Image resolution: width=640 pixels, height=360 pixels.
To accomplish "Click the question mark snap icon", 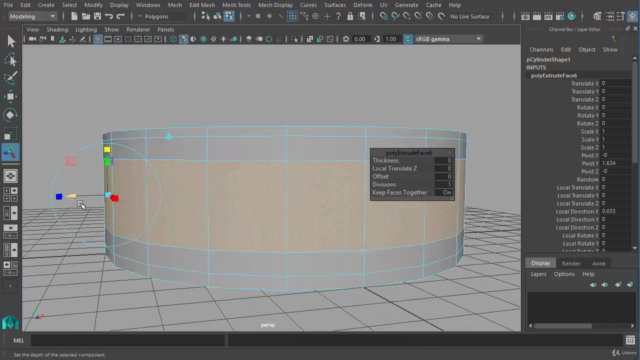I will pos(338,16).
